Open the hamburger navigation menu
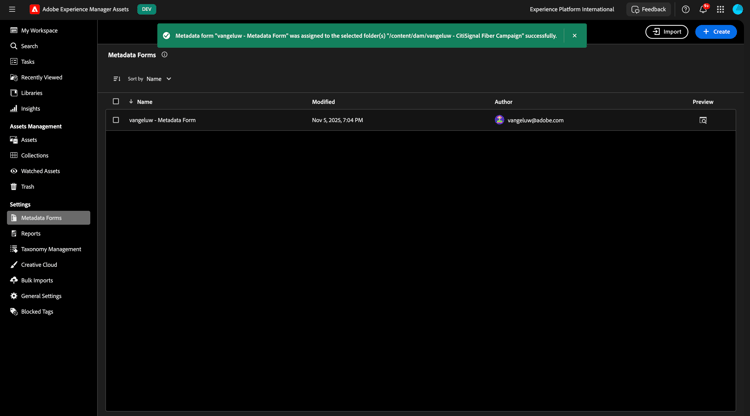Screen dimensions: 750x416 pos(12,9)
